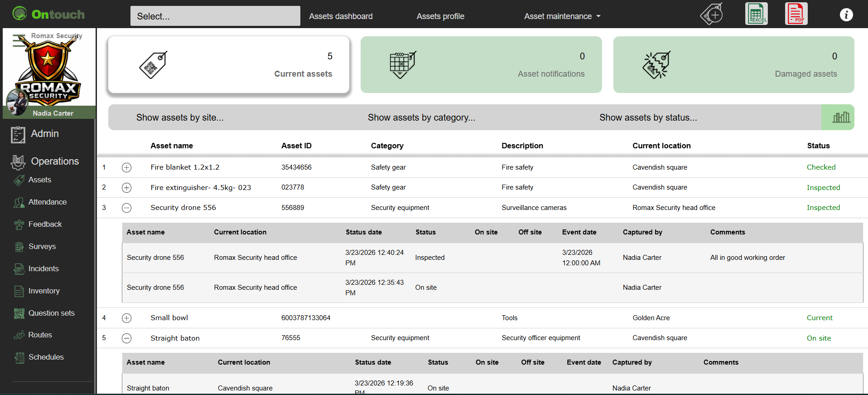
Task: Open Assets profile menu item
Action: 440,16
